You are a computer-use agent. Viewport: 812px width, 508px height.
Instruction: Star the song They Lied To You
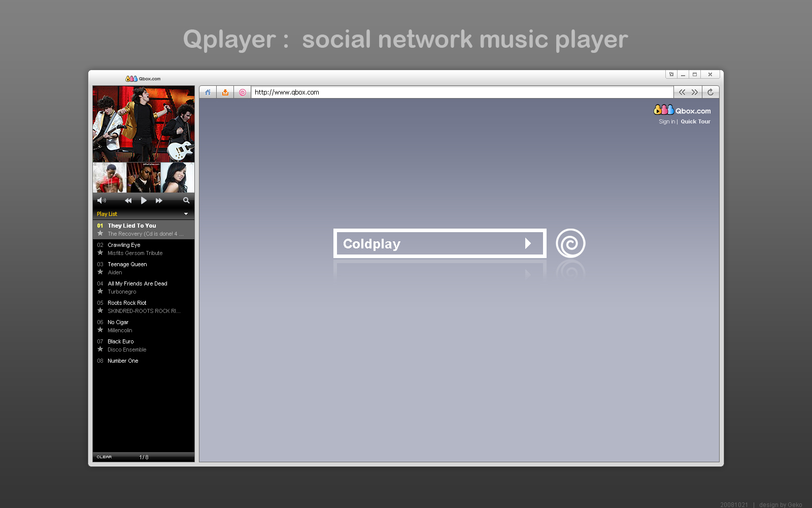pos(100,234)
